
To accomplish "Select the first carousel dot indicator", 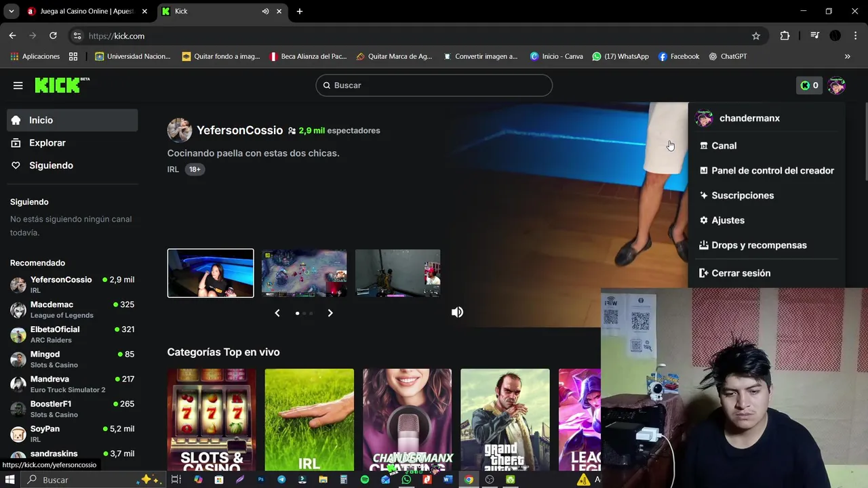I will (297, 313).
